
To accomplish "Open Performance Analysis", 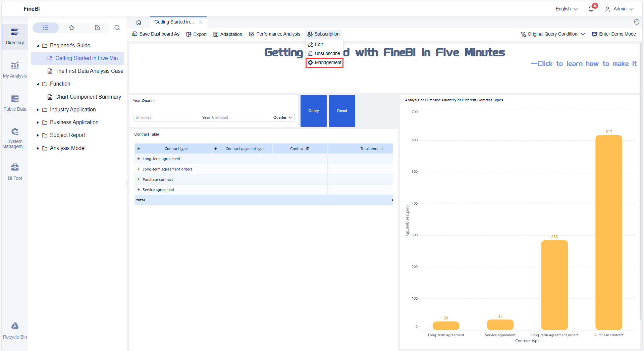I will click(x=275, y=34).
